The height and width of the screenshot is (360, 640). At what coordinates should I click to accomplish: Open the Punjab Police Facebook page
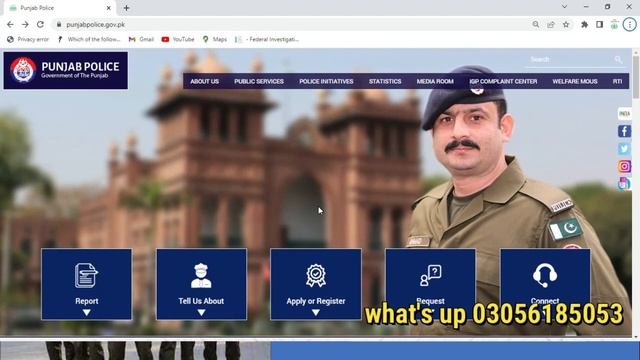(x=624, y=131)
